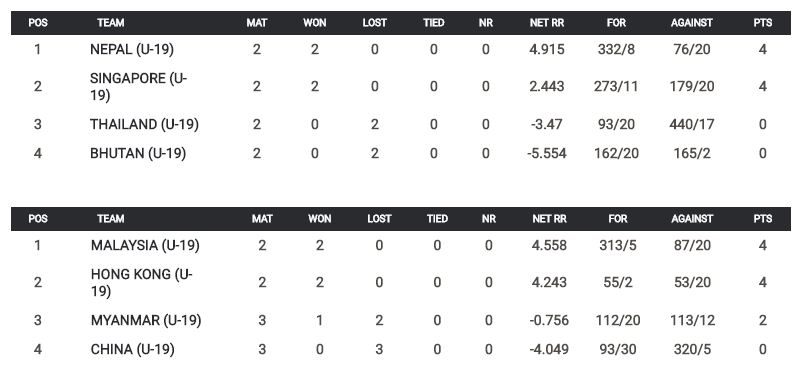Select China's net run rate -4.049
Screen dimensions: 801x391
tap(549, 350)
